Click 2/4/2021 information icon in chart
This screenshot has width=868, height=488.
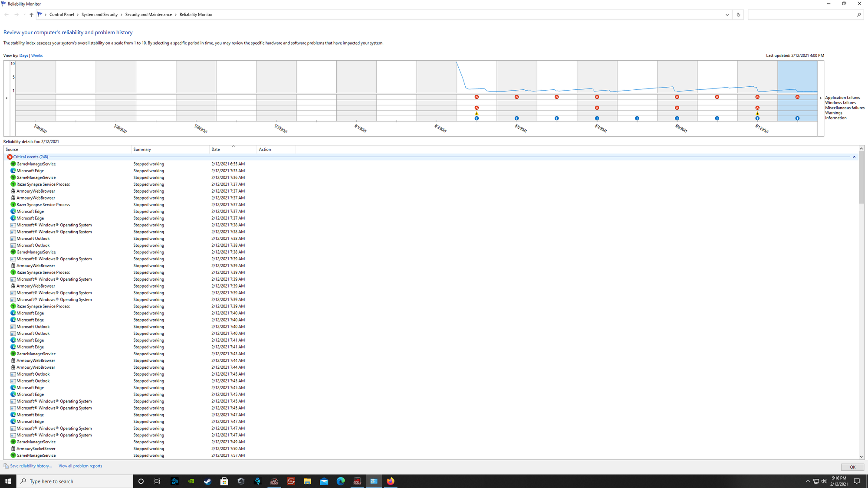click(x=477, y=118)
